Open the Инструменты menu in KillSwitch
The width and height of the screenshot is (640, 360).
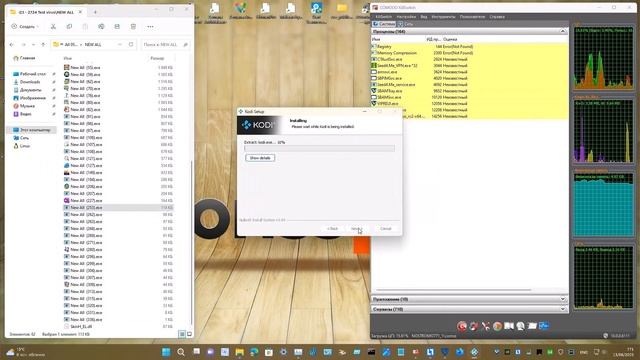[443, 17]
